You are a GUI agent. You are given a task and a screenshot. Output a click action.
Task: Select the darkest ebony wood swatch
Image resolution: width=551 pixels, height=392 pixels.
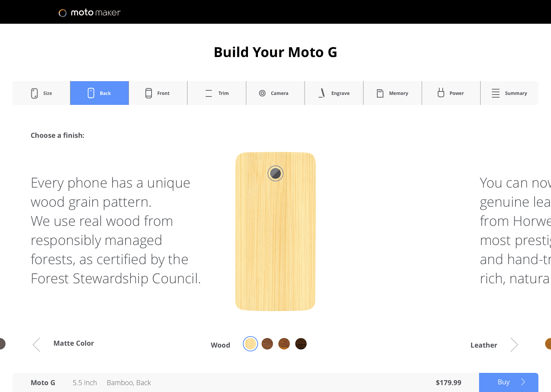click(x=301, y=344)
